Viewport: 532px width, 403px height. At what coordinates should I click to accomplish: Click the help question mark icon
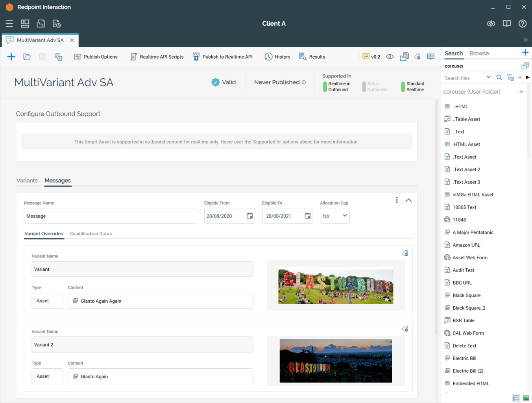522,24
